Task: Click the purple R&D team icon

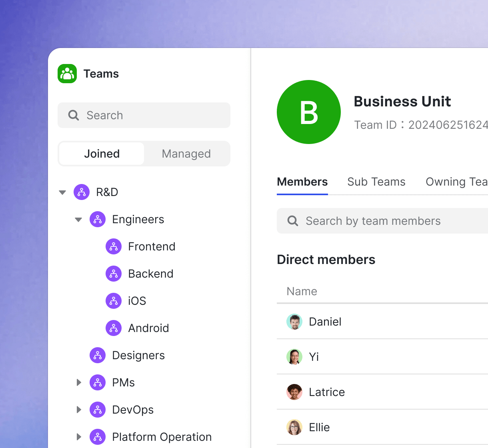Action: click(82, 192)
